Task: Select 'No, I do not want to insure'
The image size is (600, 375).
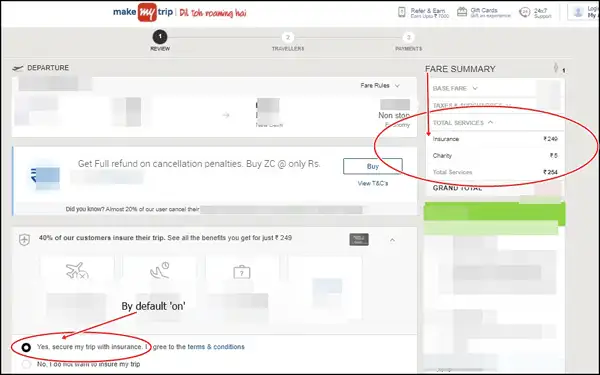Action: click(26, 364)
